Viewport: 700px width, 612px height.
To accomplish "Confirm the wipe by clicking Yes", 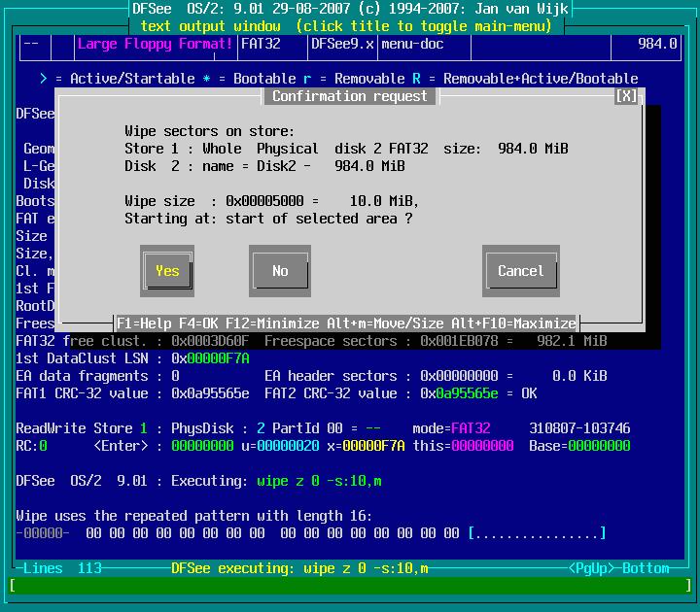I will (x=167, y=271).
